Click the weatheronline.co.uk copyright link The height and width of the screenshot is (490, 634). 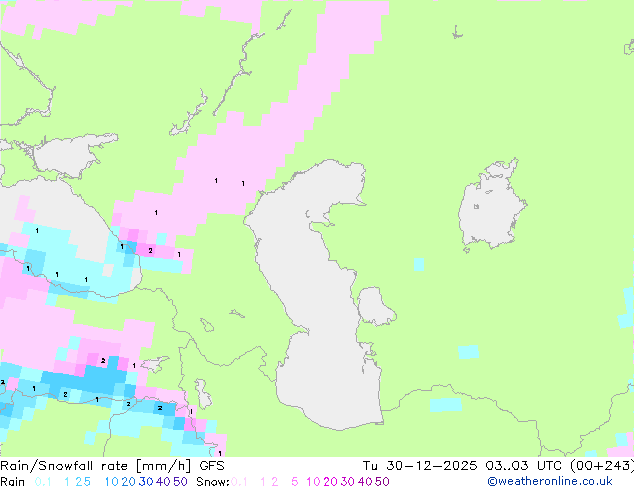pos(550,481)
